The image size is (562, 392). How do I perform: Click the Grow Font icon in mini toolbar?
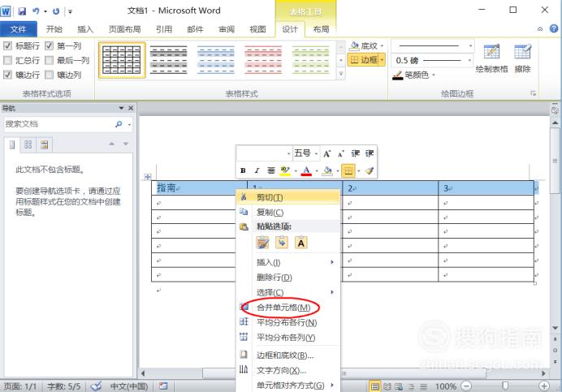click(326, 153)
